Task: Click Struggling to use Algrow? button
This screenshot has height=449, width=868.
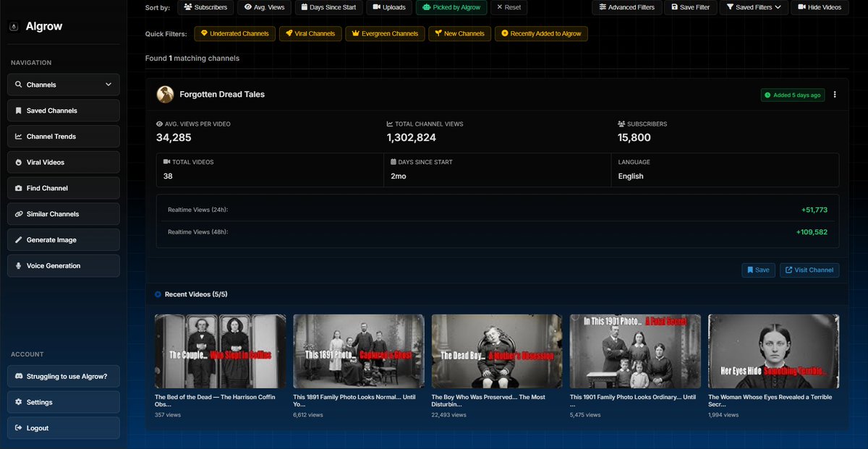Action: (64, 376)
